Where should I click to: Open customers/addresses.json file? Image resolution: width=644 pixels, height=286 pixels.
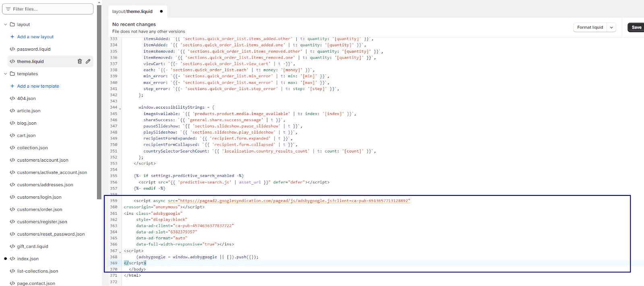(x=45, y=185)
